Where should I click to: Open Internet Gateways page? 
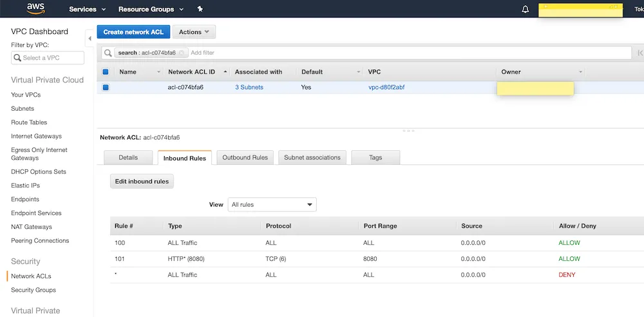click(x=36, y=136)
